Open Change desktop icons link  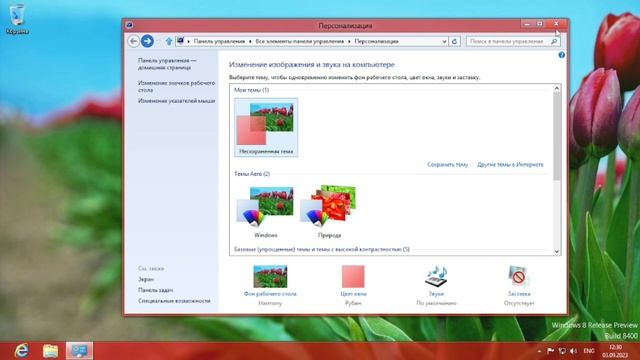[x=176, y=86]
